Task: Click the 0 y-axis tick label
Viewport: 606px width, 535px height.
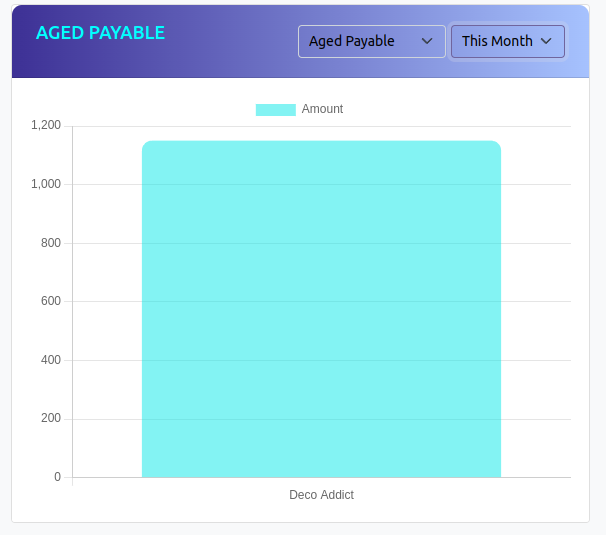Action: 57,477
